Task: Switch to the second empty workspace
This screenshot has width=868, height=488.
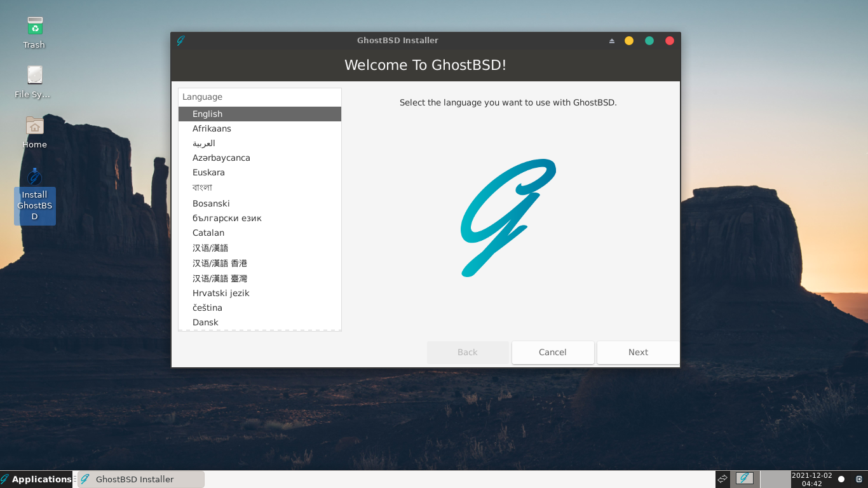Action: click(x=775, y=479)
